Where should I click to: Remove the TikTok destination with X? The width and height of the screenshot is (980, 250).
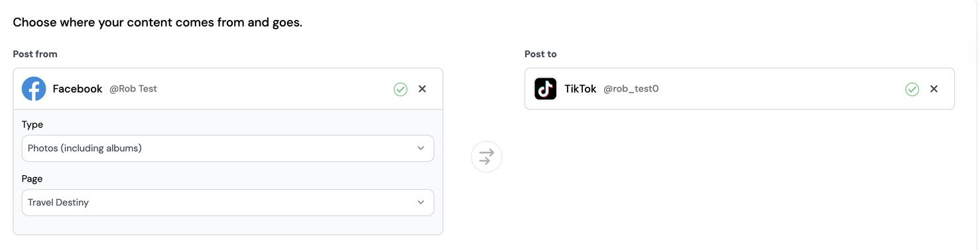pos(934,89)
